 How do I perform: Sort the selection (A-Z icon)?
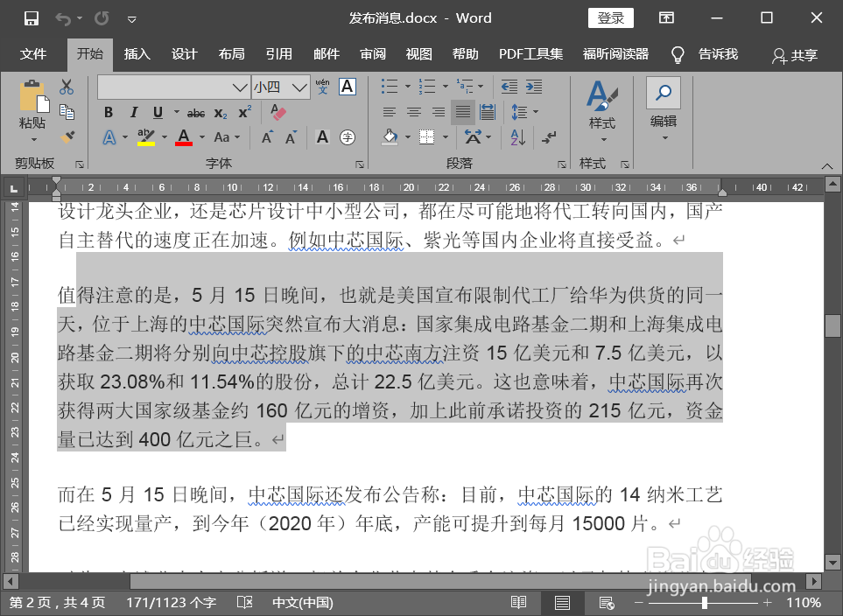point(517,137)
